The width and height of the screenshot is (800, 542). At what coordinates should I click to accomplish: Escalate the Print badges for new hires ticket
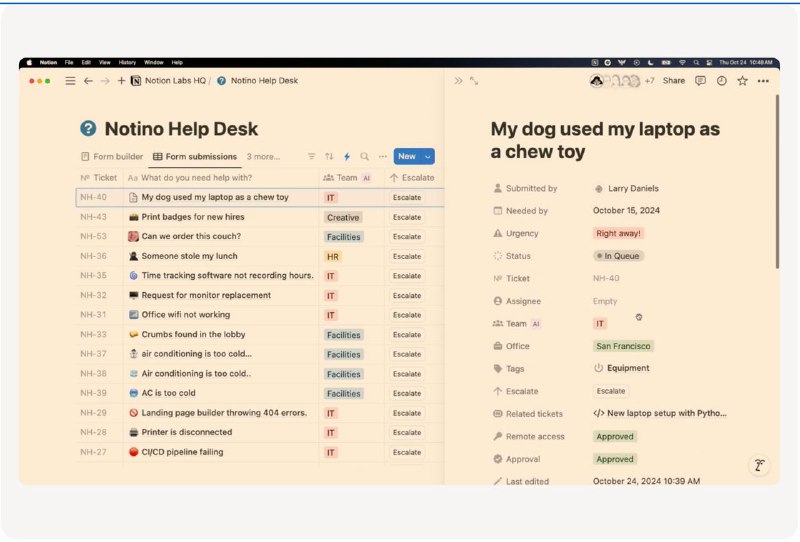[407, 217]
